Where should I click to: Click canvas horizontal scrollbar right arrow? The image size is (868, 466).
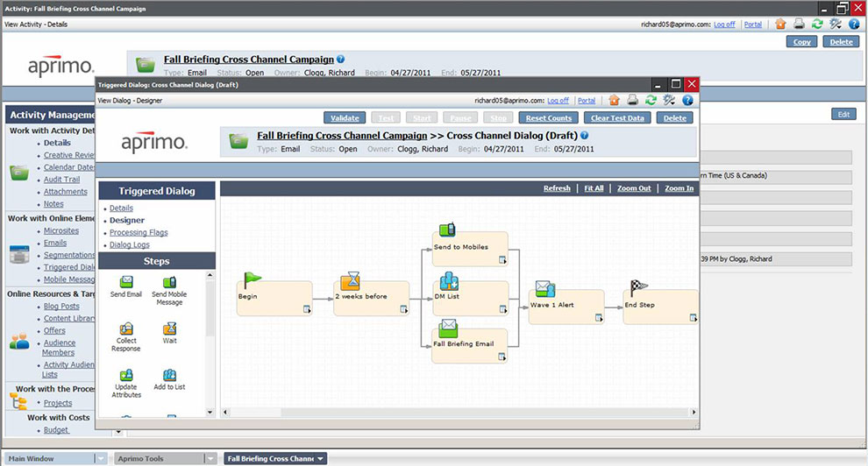click(694, 412)
